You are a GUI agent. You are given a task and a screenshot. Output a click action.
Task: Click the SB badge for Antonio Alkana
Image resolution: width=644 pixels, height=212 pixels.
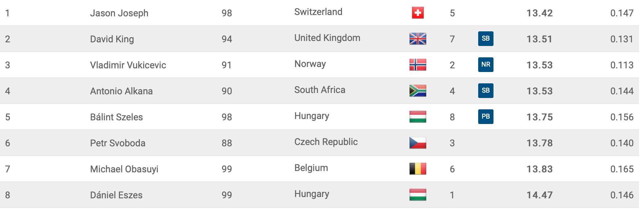485,91
